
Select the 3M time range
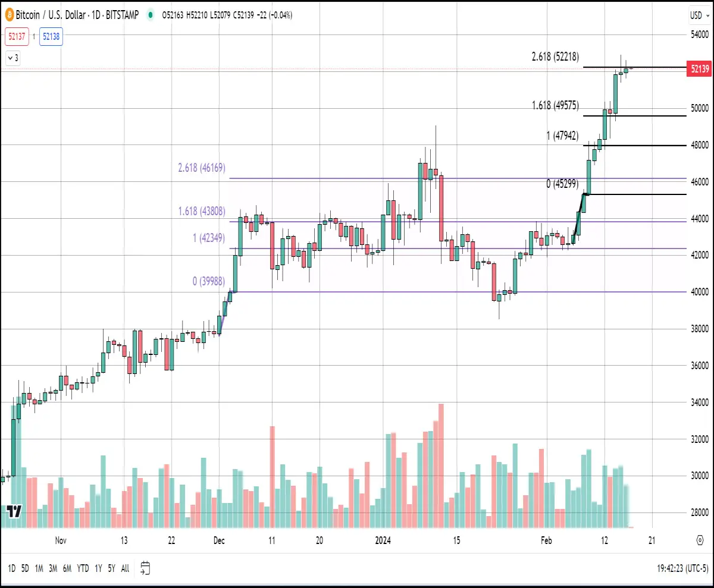point(53,568)
